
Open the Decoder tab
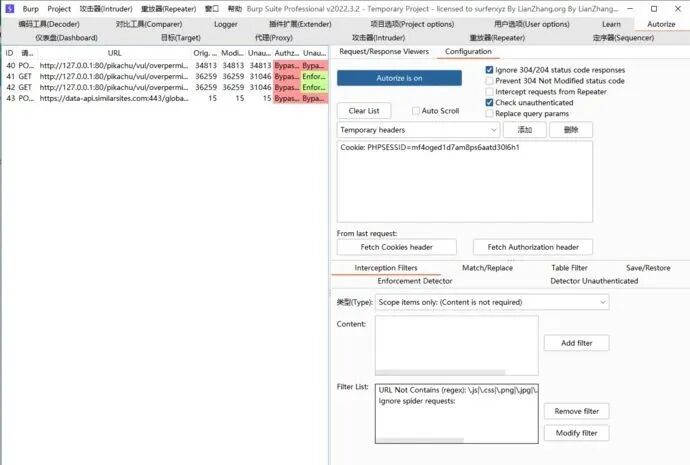49,24
